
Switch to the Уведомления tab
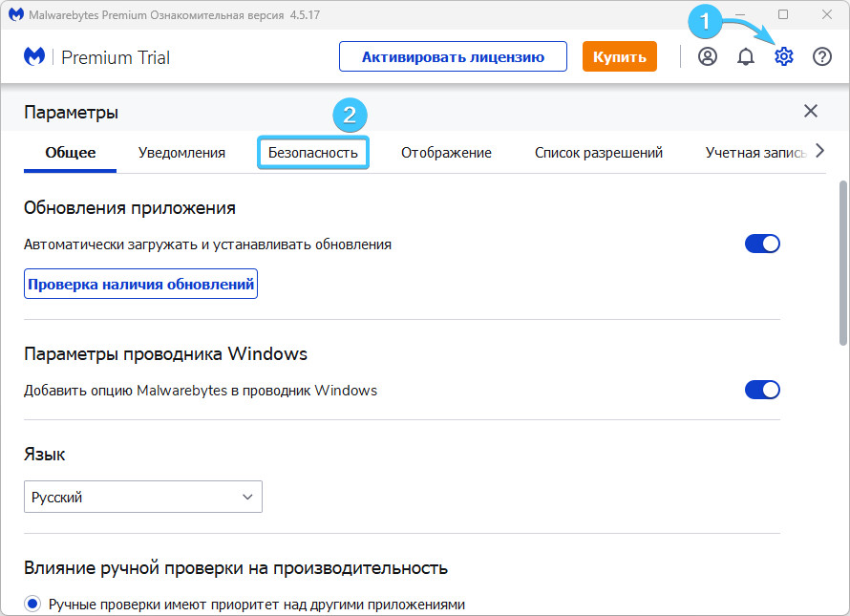click(181, 153)
